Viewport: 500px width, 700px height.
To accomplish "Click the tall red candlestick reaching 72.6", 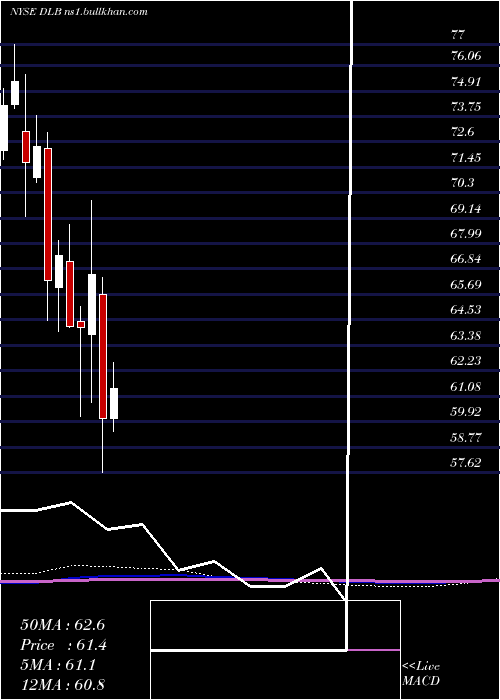I will pyautogui.click(x=48, y=214).
